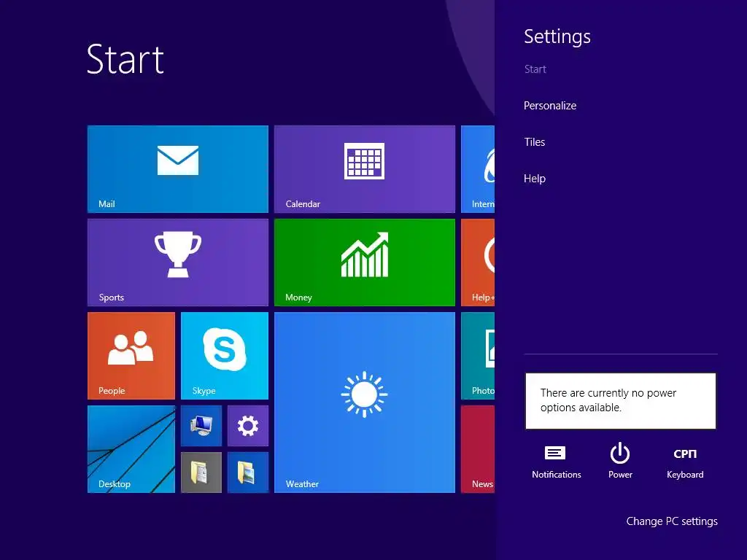Image resolution: width=747 pixels, height=560 pixels.
Task: Click Change PC settings link
Action: 672,521
